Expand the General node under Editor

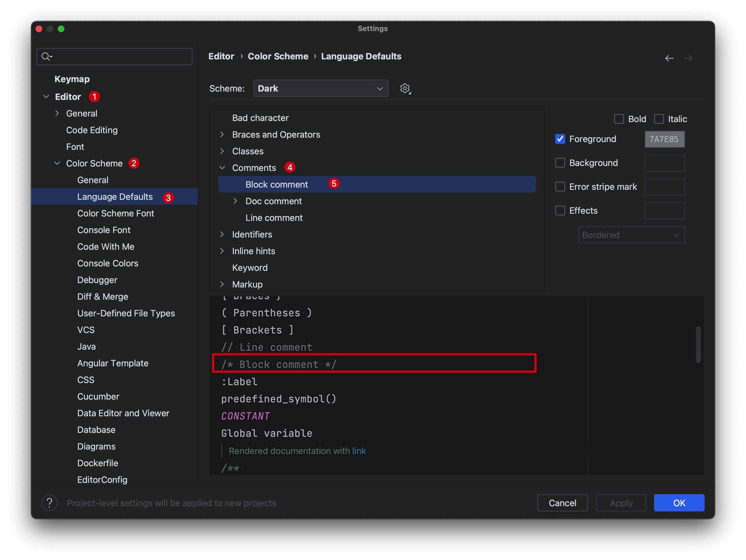57,113
